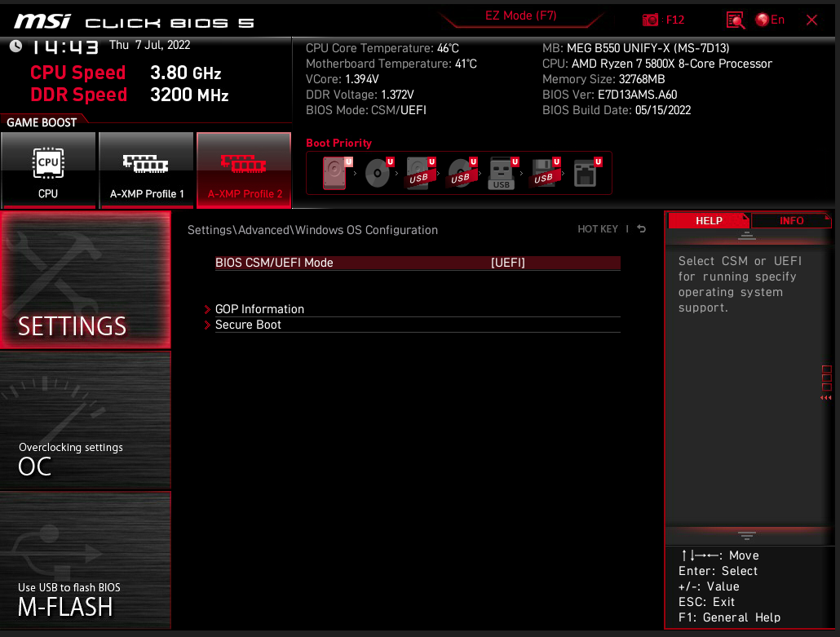Click the F12 screenshot camera icon
Viewport: 840px width, 637px height.
point(650,20)
